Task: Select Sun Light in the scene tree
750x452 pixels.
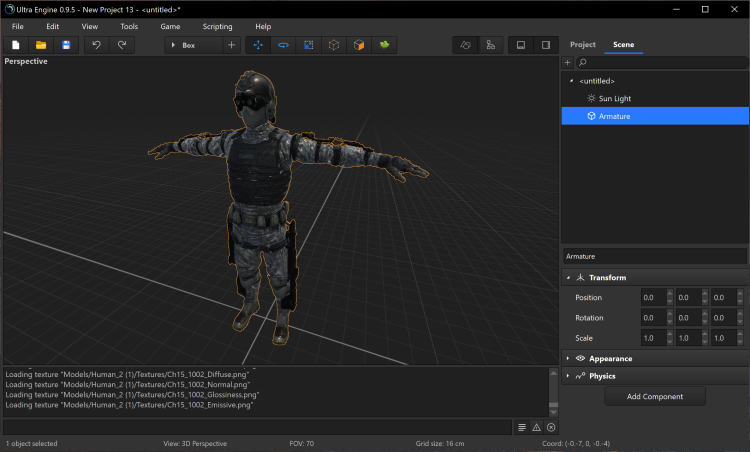Action: click(x=614, y=98)
